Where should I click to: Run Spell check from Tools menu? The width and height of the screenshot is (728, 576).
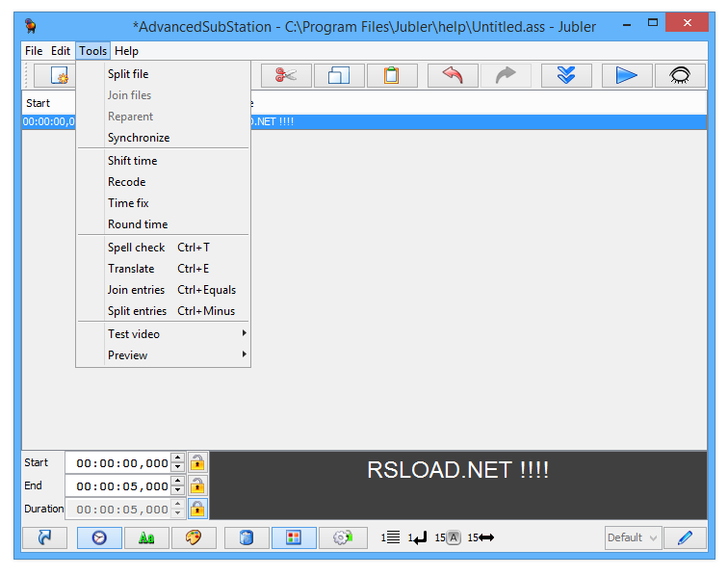163,248
